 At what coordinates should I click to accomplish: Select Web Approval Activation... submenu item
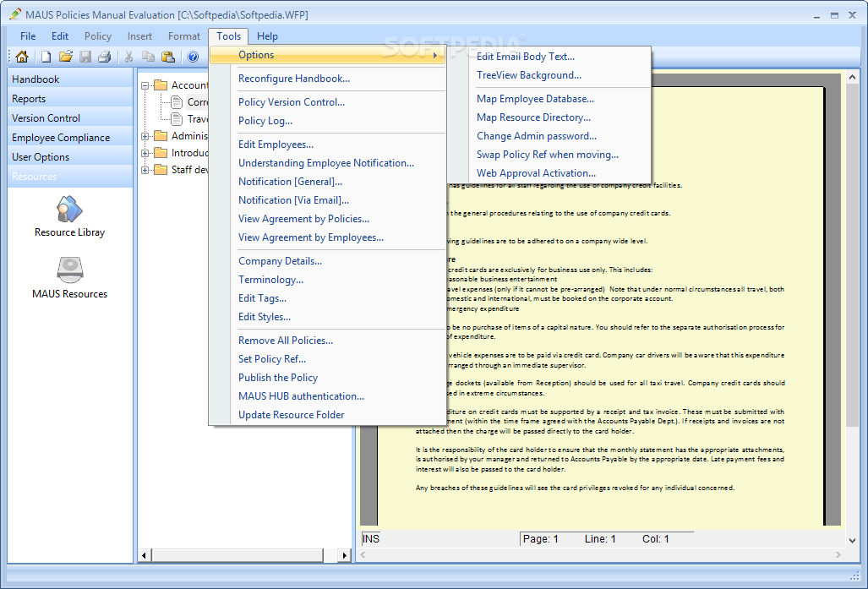pos(549,173)
